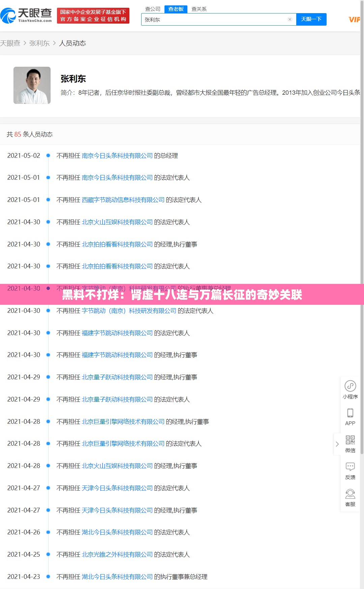
Task: Switch to the 查关系 tab
Action: click(199, 9)
